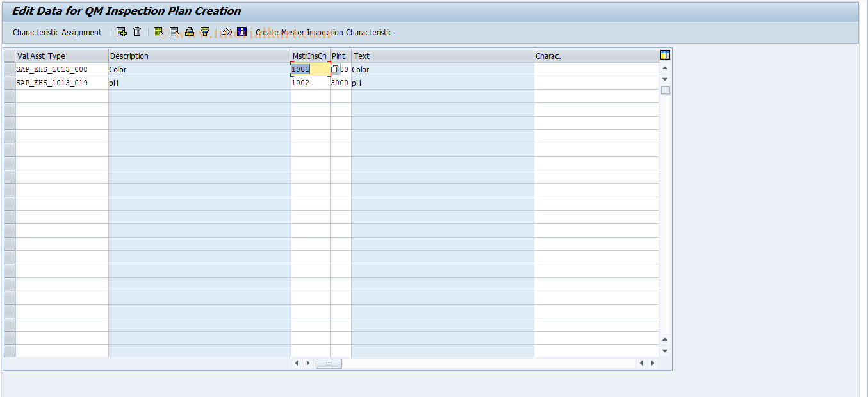Click the Deselect All icon

coord(174,31)
